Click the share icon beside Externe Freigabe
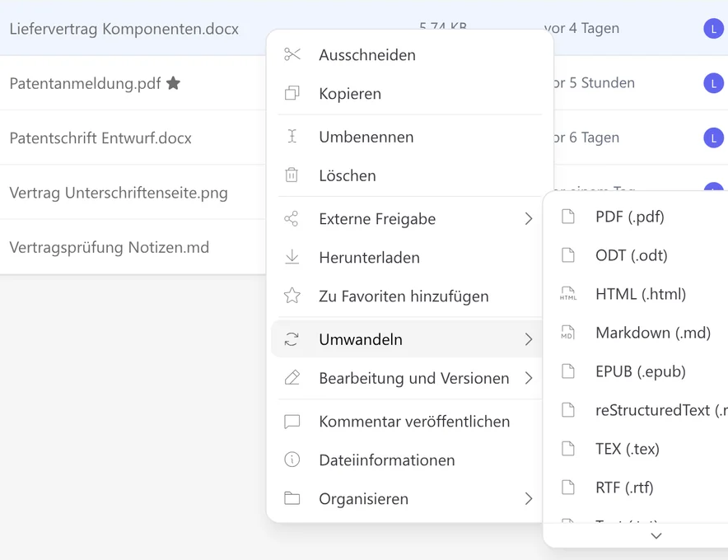This screenshot has width=728, height=560. (292, 219)
